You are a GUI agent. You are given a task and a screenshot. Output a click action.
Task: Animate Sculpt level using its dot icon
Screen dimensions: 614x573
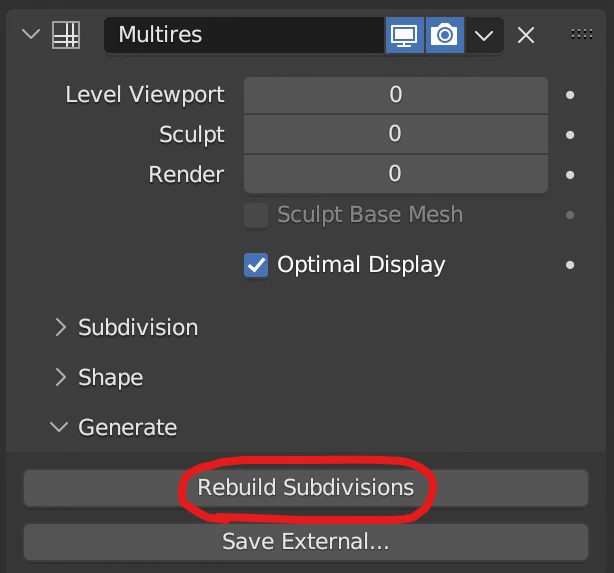pos(570,134)
